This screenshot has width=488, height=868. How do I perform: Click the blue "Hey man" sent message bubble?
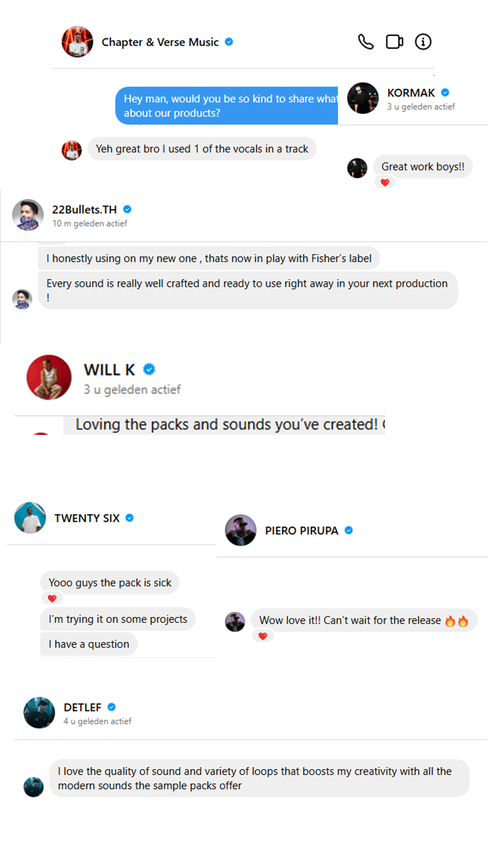tap(227, 106)
